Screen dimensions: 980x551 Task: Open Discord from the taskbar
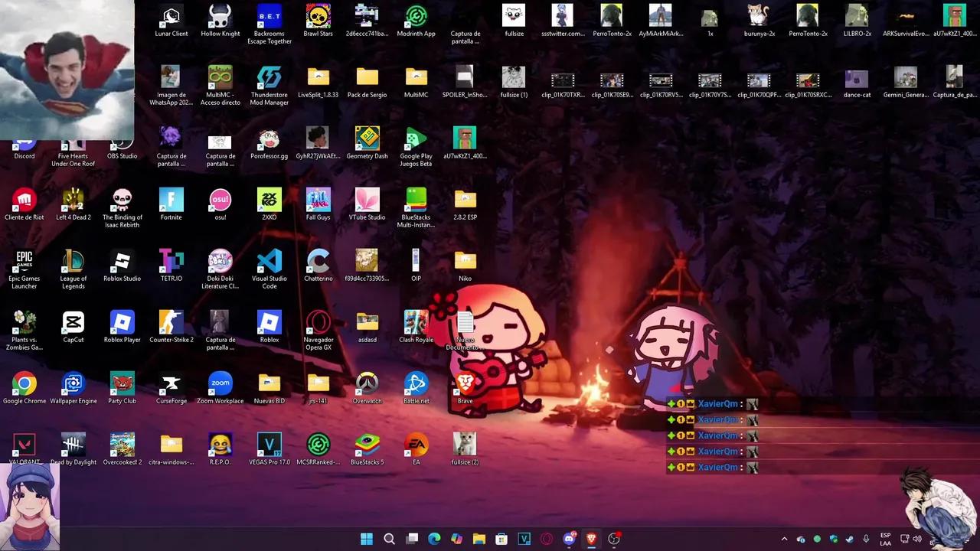tap(570, 539)
